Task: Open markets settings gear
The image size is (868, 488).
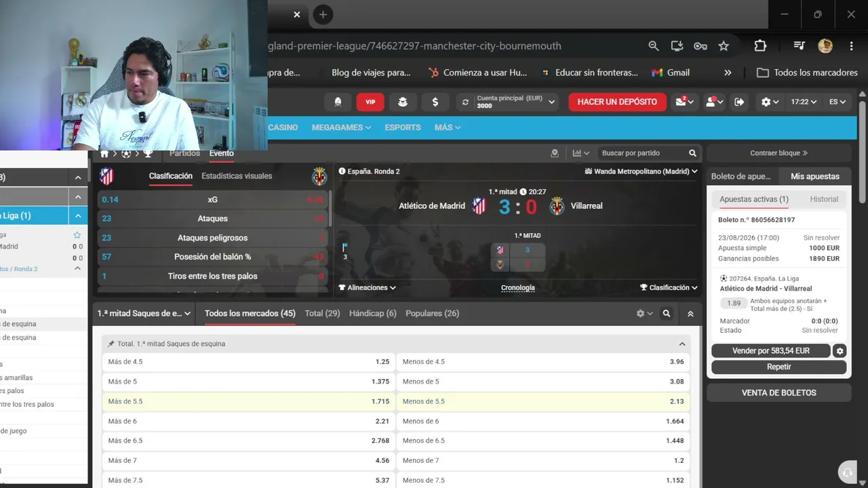Action: [644, 314]
